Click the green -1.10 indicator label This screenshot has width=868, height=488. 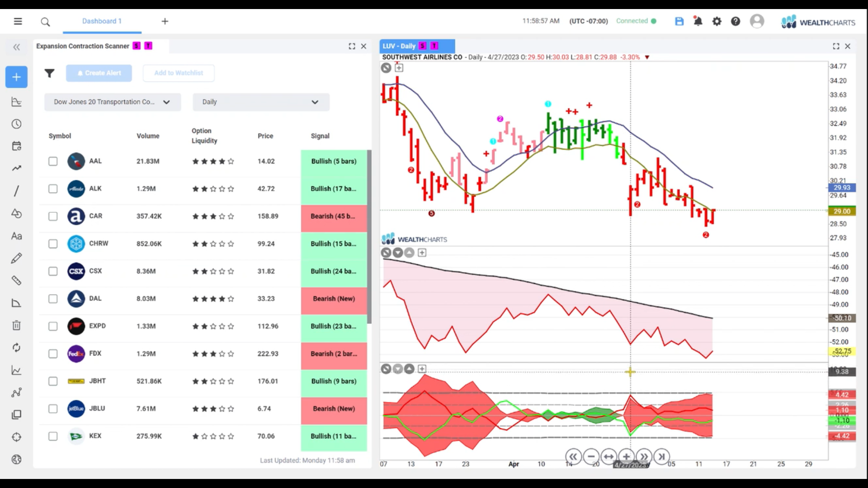pos(842,421)
